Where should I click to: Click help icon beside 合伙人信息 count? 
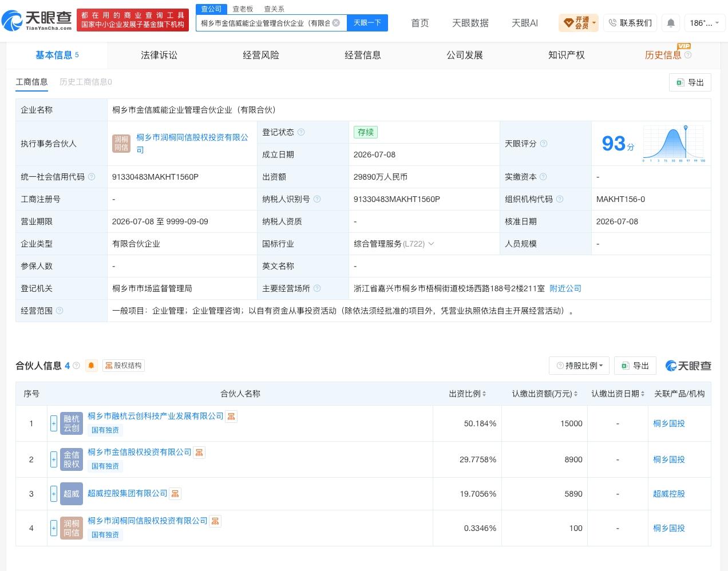pos(76,366)
